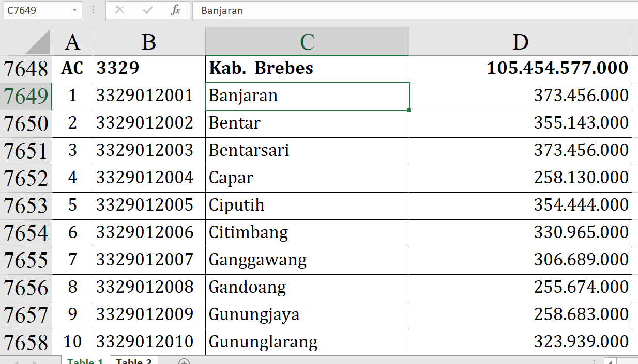The width and height of the screenshot is (638, 364).
Task: Click the Select All corner triangle
Action: [38, 42]
